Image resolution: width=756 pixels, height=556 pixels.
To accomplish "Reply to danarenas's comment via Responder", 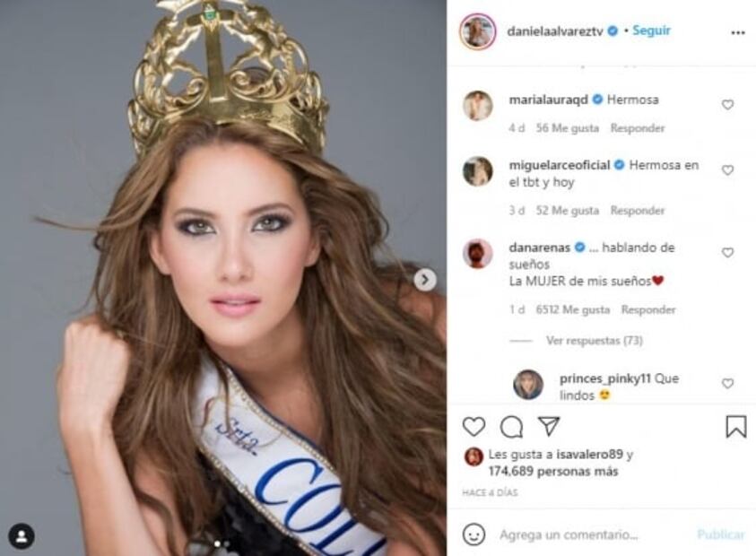I will point(648,309).
